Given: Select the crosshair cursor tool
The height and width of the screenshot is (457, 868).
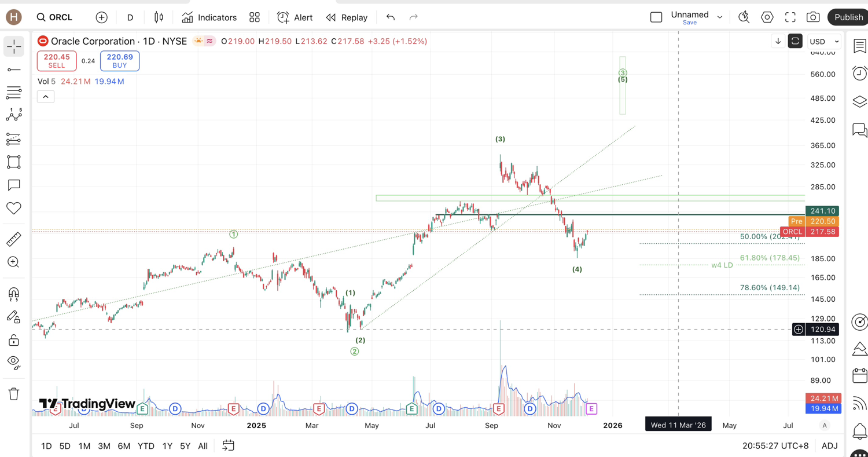Looking at the screenshot, I should [14, 46].
